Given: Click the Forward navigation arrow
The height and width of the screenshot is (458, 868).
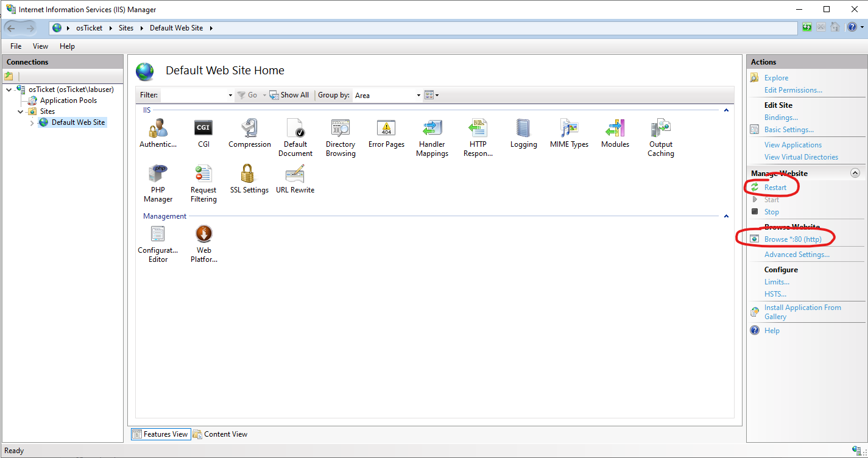Looking at the screenshot, I should tap(30, 28).
